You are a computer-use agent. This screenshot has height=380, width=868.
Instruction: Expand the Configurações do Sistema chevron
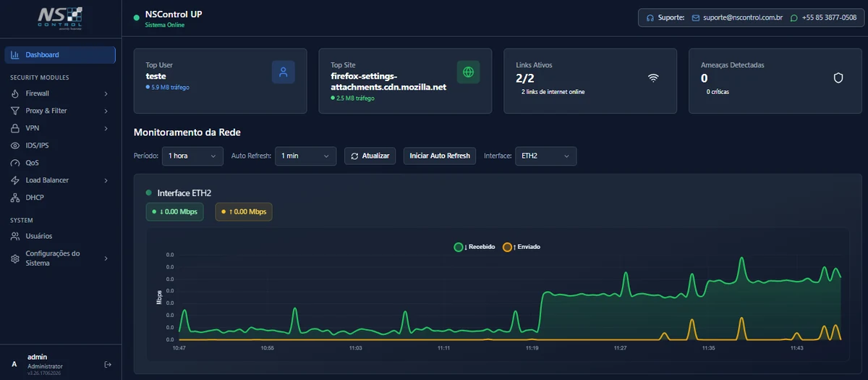[x=106, y=258]
